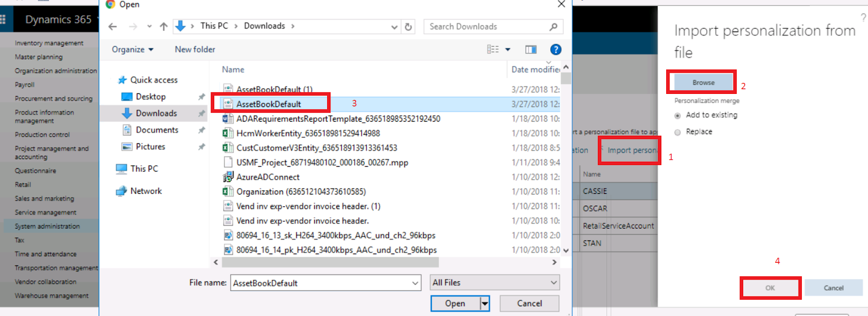The width and height of the screenshot is (868, 316).
Task: Open the help question mark in Open dialog
Action: click(556, 49)
